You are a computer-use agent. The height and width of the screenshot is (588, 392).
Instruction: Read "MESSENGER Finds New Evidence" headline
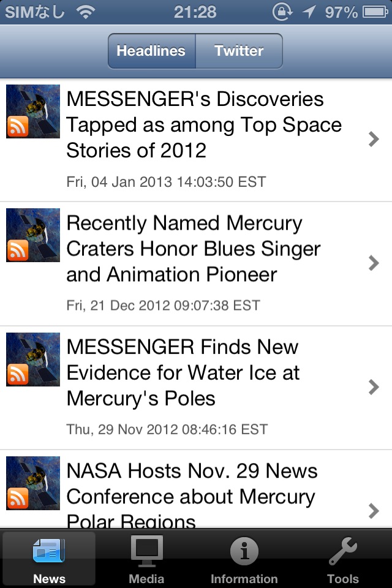click(183, 372)
